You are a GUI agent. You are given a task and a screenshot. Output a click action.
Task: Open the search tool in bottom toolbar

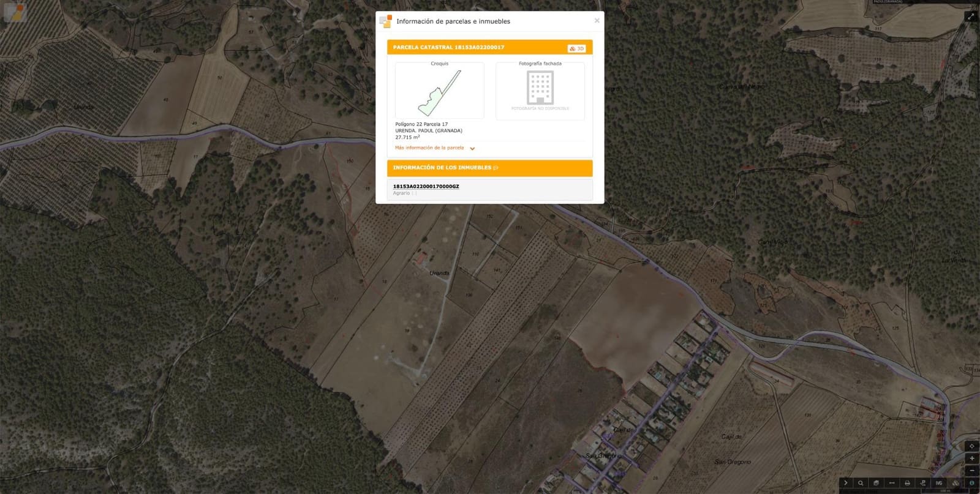pos(861,483)
